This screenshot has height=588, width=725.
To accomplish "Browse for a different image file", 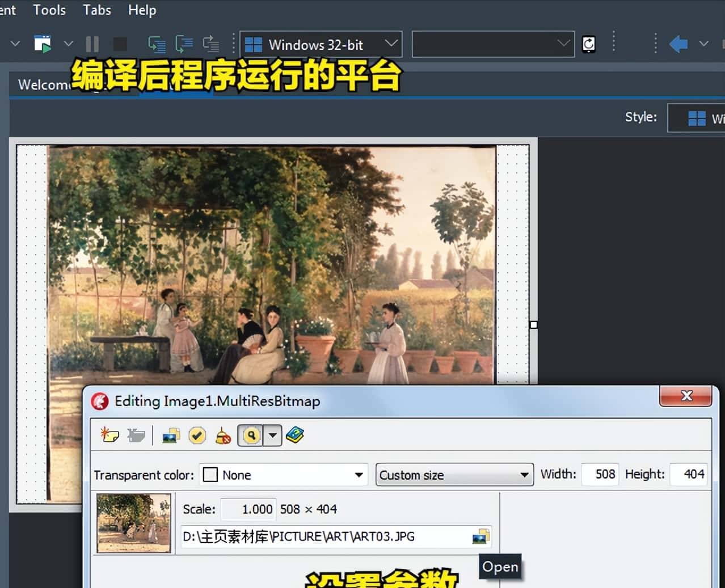I will coord(480,536).
